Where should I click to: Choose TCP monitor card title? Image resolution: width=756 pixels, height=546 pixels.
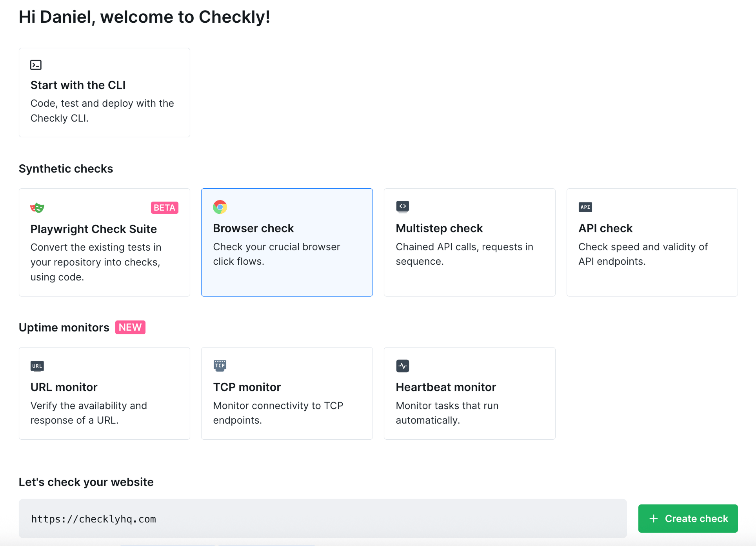tap(247, 387)
